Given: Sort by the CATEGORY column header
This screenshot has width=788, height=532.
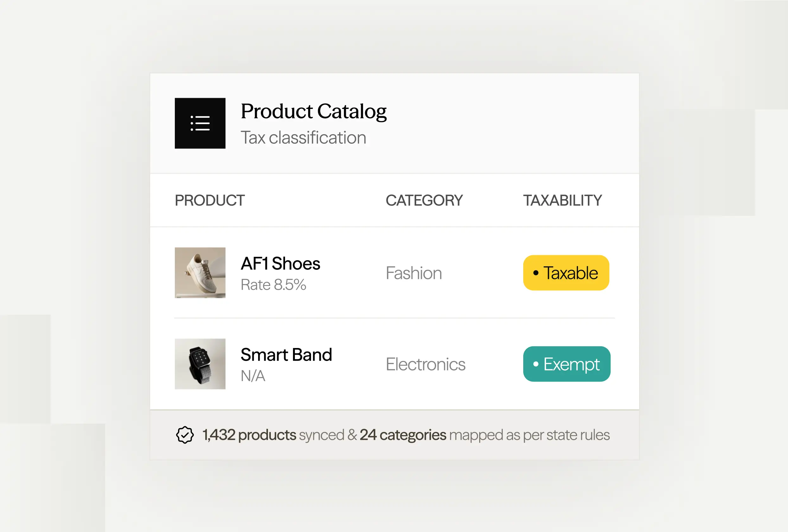Looking at the screenshot, I should point(424,200).
